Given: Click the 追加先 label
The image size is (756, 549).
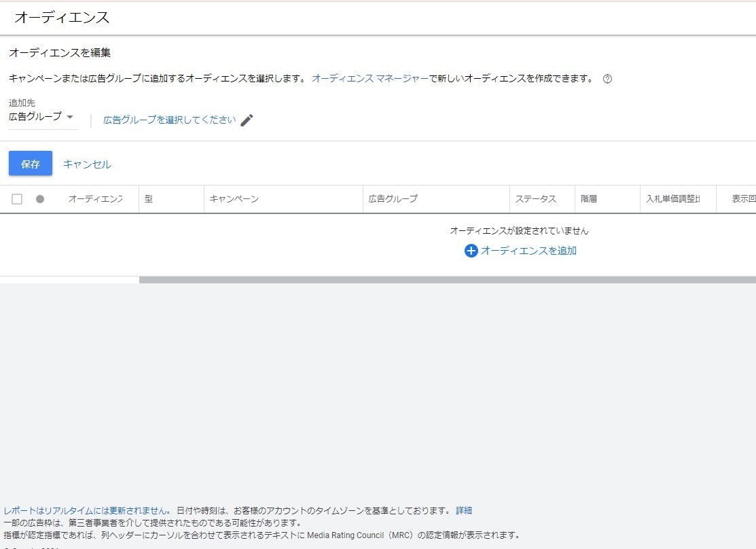Looking at the screenshot, I should pyautogui.click(x=22, y=103).
